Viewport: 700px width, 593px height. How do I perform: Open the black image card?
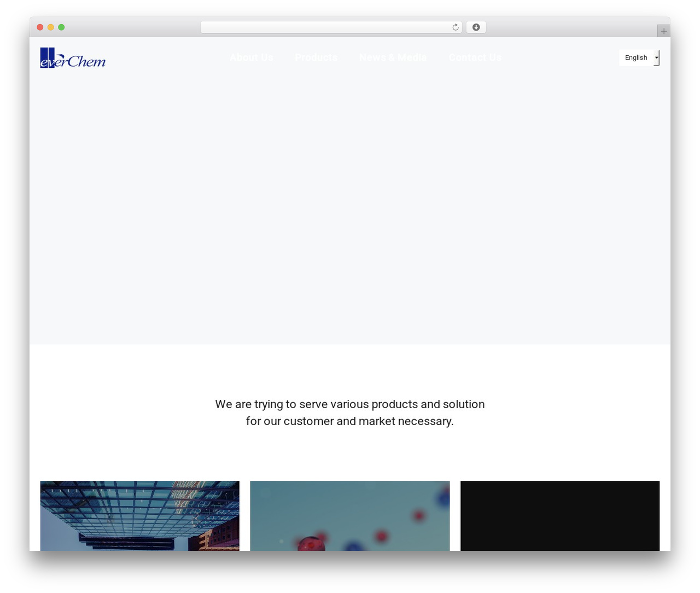pos(560,516)
